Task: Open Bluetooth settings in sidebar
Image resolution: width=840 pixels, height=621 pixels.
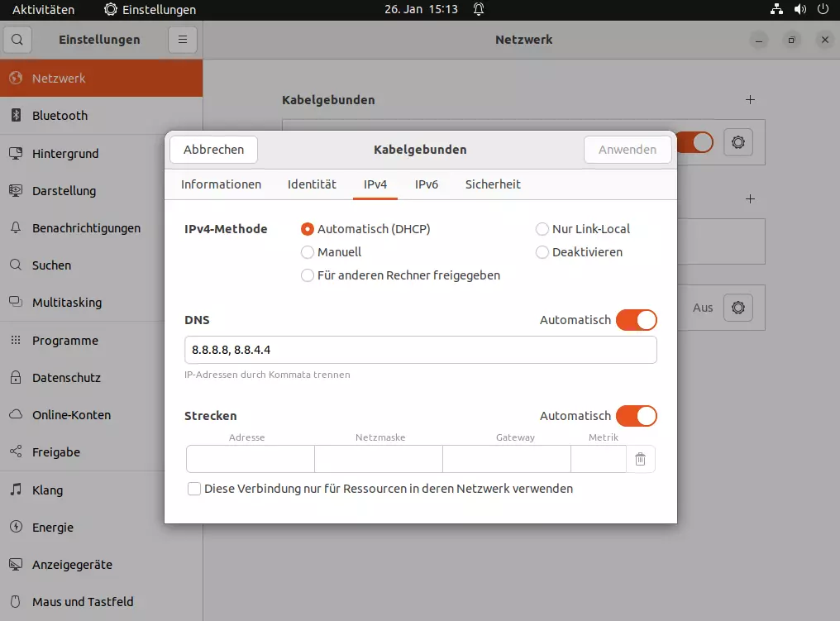Action: 60,116
